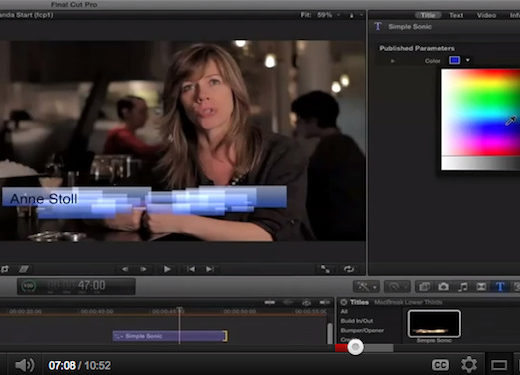Toggle snapping in the timeline
This screenshot has height=375, width=520.
click(x=324, y=302)
